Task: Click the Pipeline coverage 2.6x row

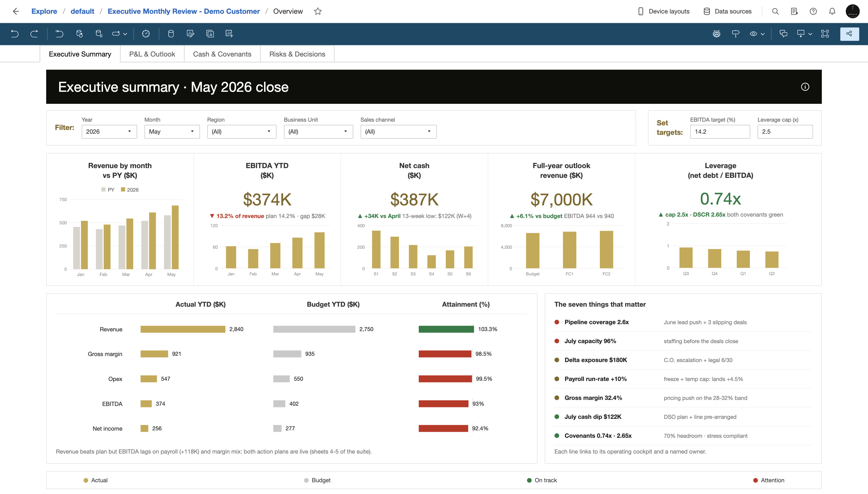Action: (x=683, y=322)
